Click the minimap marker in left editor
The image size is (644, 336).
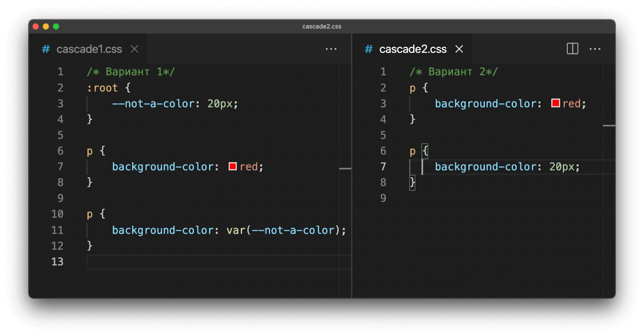[x=345, y=168]
